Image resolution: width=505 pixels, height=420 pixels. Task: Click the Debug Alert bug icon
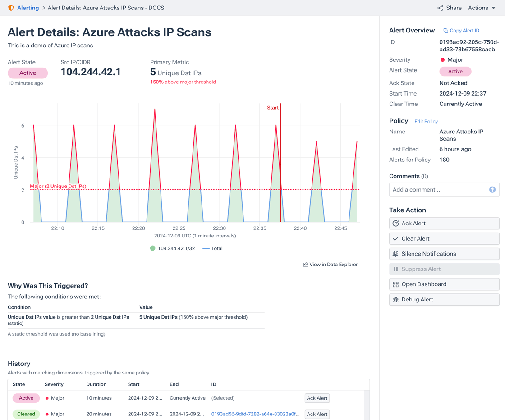point(395,300)
